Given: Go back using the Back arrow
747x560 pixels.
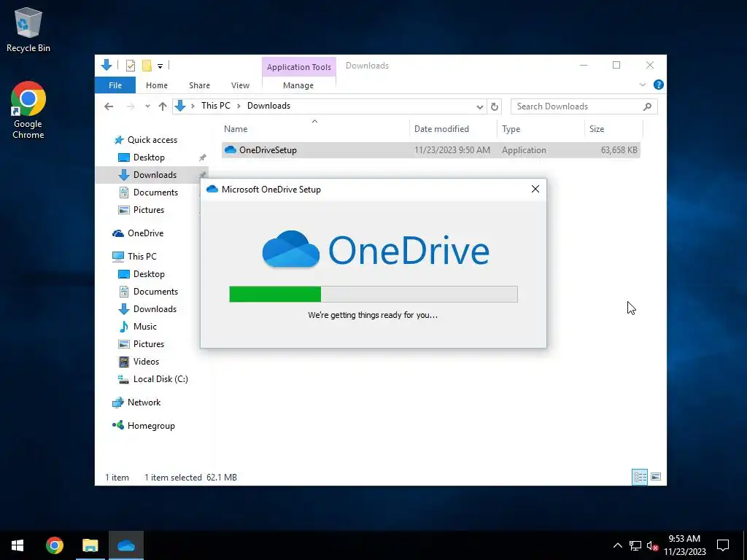Looking at the screenshot, I should point(109,106).
